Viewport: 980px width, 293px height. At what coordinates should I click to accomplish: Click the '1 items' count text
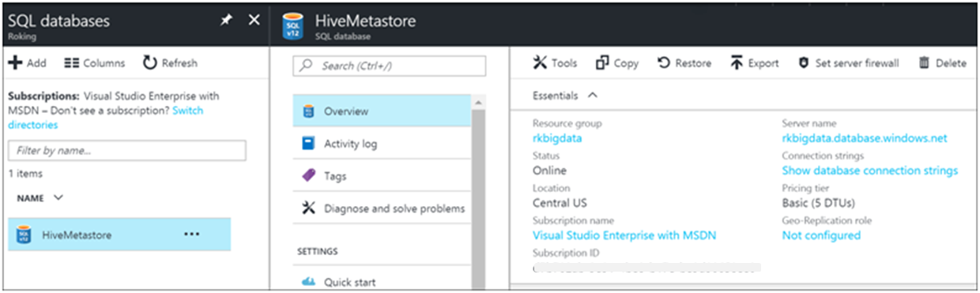(x=25, y=174)
